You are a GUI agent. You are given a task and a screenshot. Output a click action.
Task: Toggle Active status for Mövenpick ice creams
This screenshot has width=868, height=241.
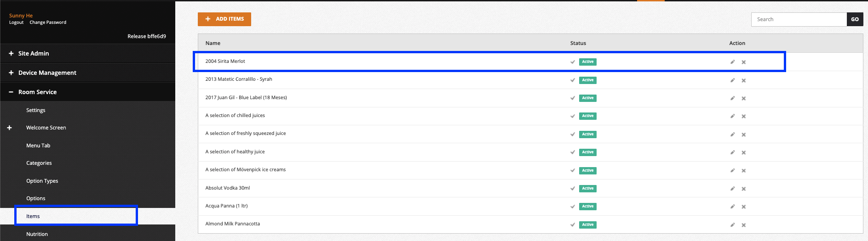click(x=587, y=170)
